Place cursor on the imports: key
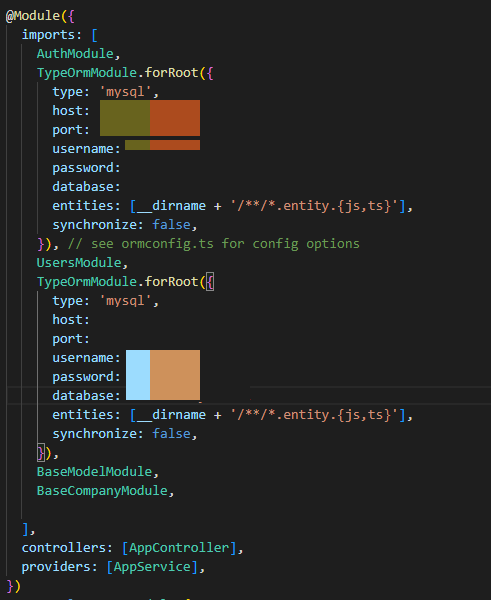The height and width of the screenshot is (600, 491). 52,35
